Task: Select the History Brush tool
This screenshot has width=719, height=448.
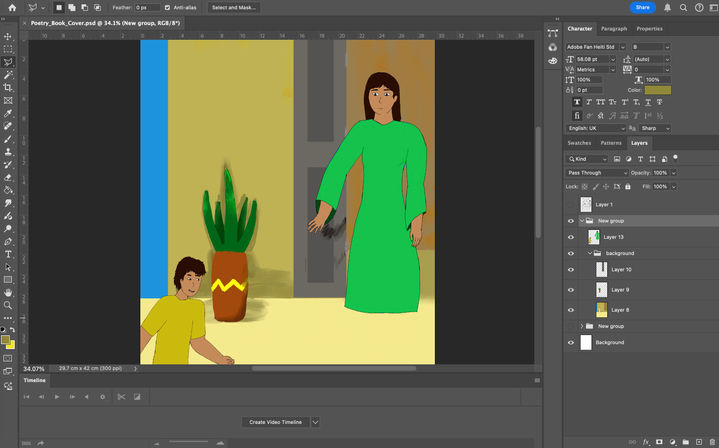Action: pyautogui.click(x=8, y=165)
